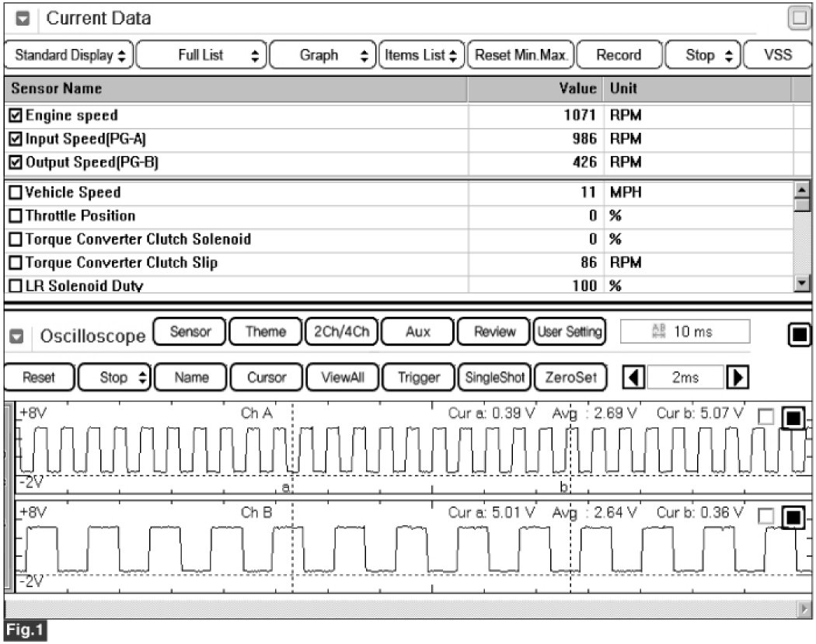Click the Ch A black square icon
Screen dimensions: 816x644
click(x=792, y=419)
